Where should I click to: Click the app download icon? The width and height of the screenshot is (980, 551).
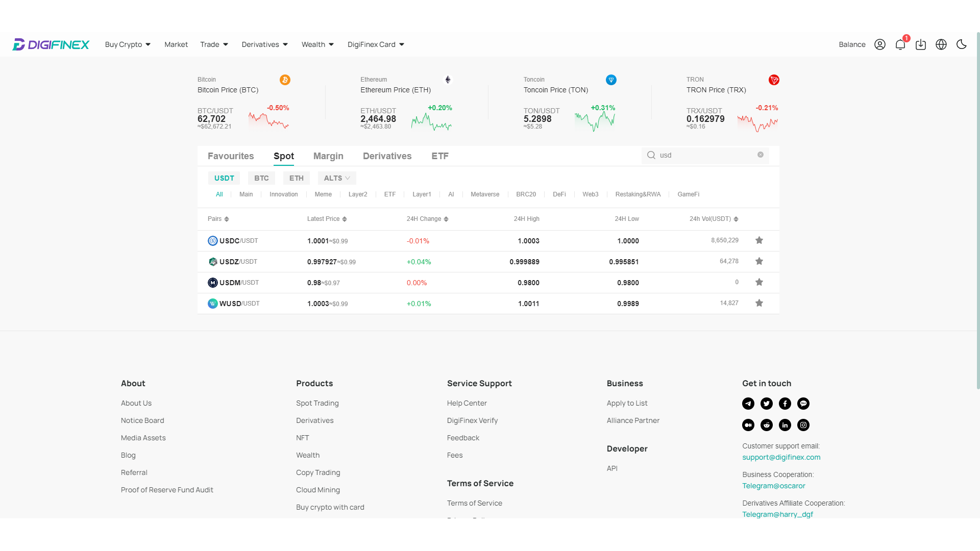point(921,44)
